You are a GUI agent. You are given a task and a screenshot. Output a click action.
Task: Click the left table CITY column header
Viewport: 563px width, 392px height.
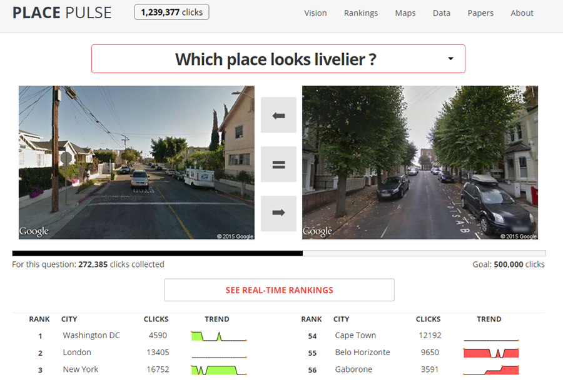(69, 319)
